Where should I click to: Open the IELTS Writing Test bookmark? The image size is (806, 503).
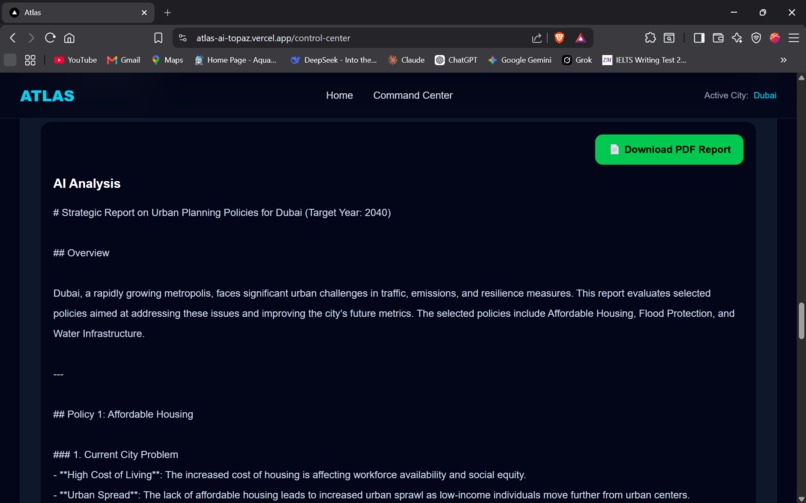click(644, 60)
